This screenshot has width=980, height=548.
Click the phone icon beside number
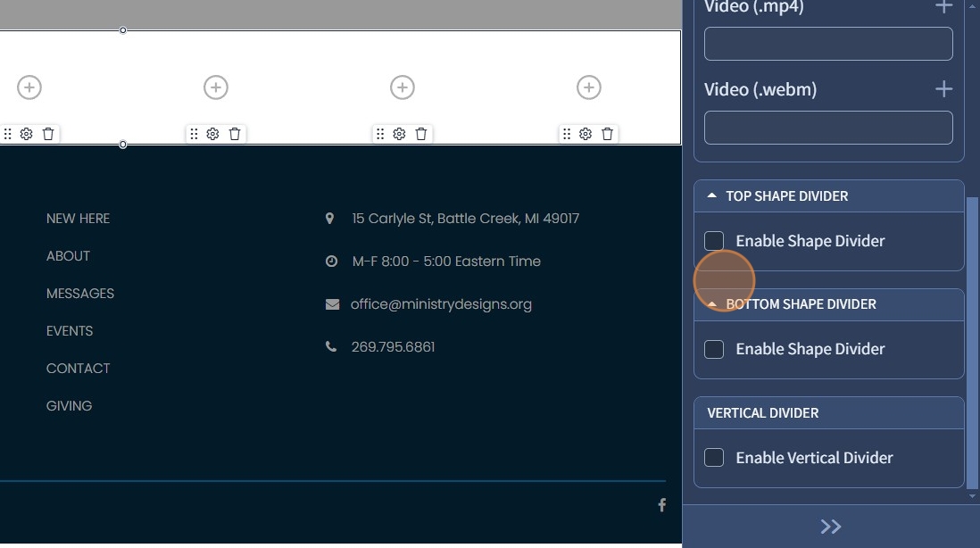pos(331,347)
